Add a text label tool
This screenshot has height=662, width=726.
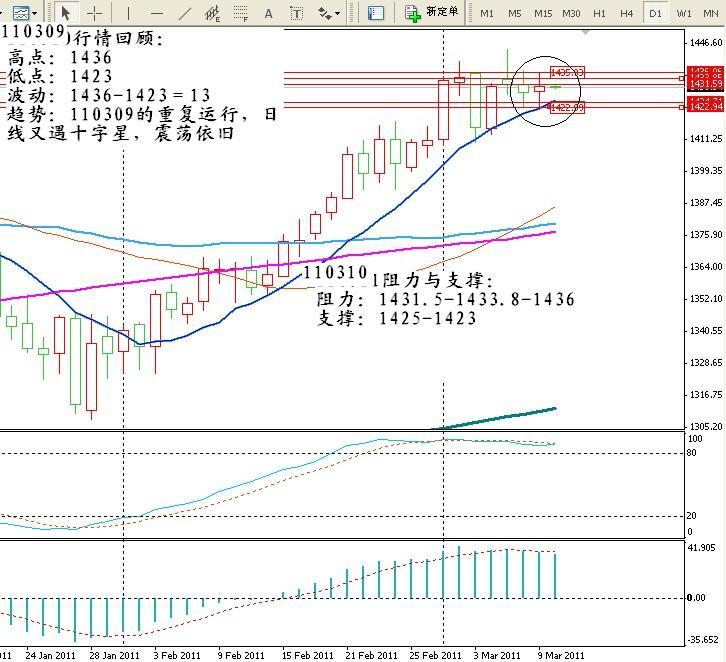(x=297, y=13)
